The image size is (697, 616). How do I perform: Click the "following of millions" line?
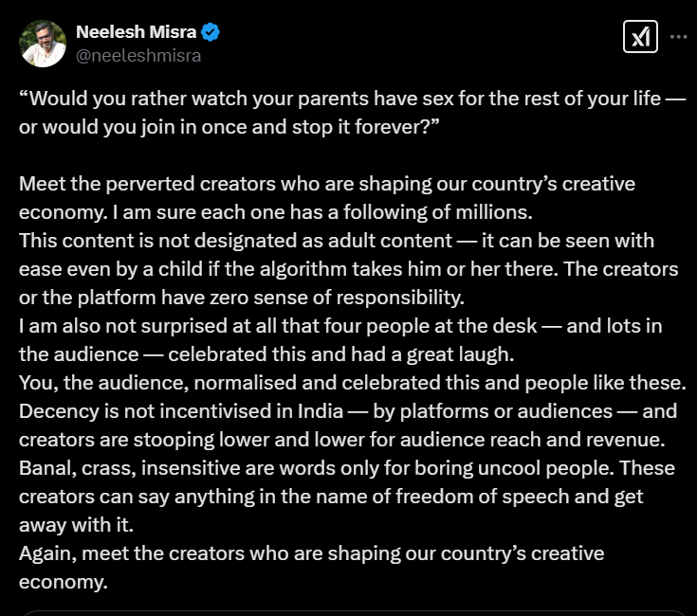click(x=276, y=212)
